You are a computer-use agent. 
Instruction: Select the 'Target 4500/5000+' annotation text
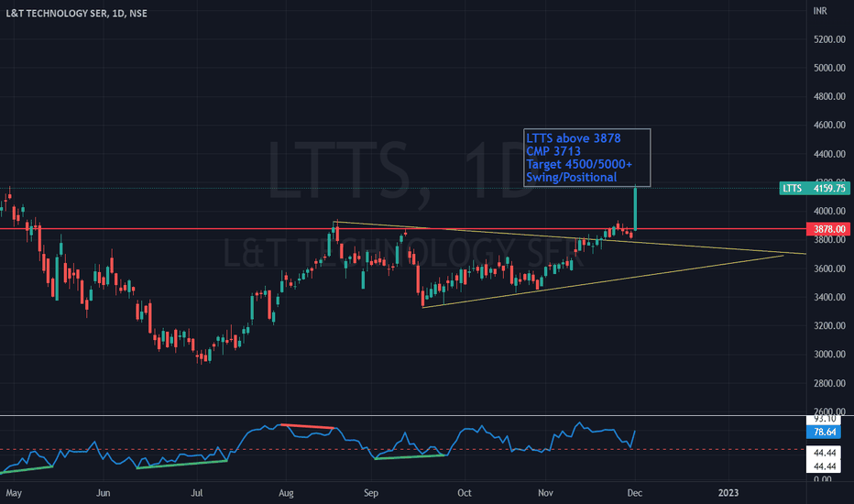tap(579, 165)
